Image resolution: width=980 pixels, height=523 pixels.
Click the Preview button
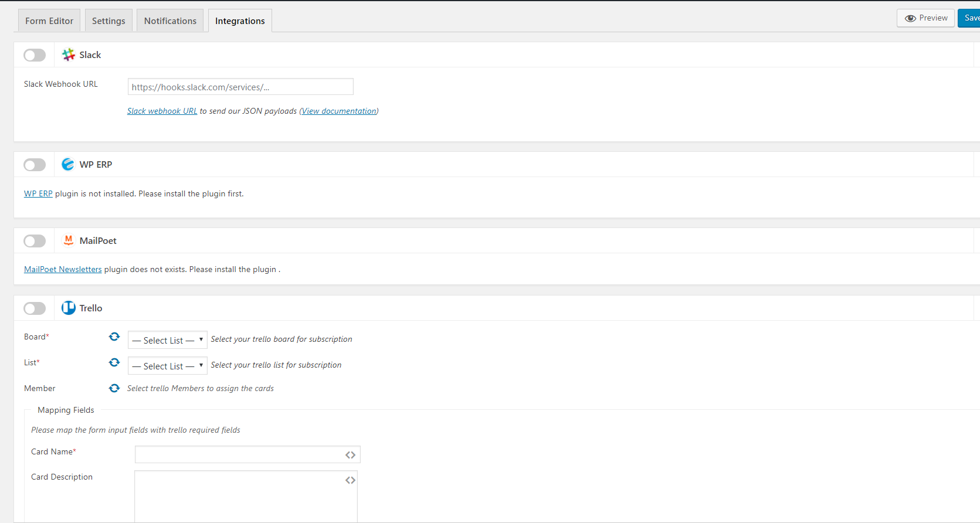[925, 18]
